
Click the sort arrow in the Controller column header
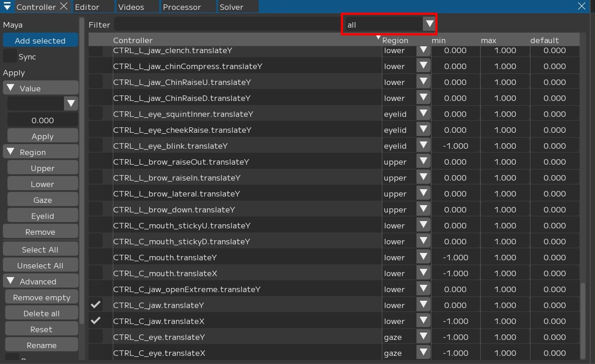(x=378, y=38)
